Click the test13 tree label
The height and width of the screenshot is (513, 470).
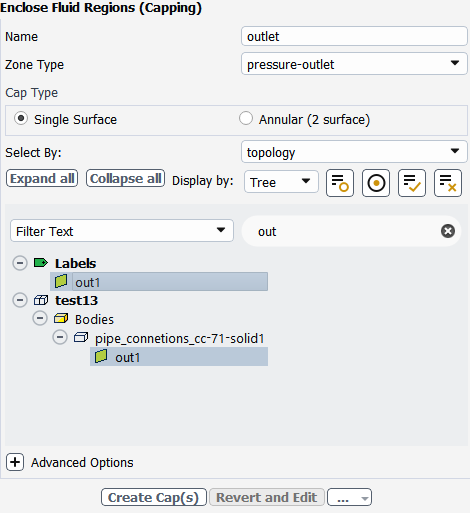(76, 300)
